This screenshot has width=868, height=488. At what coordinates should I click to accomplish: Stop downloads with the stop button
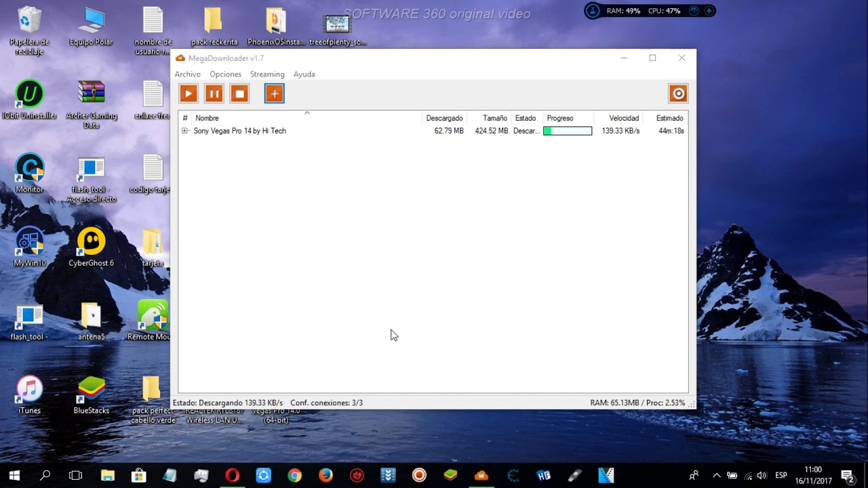[239, 94]
